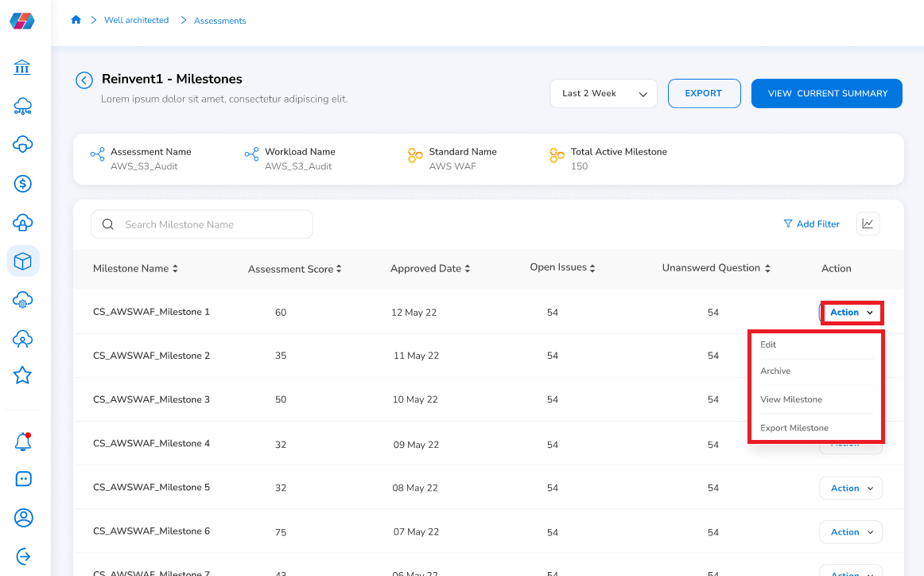This screenshot has width=924, height=576.
Task: Open the bank building sidebar icon
Action: [x=22, y=68]
